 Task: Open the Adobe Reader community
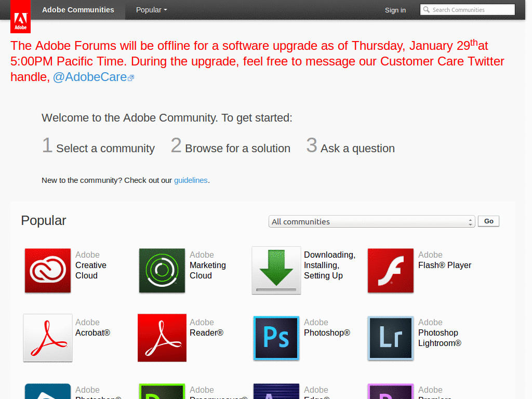coord(162,338)
